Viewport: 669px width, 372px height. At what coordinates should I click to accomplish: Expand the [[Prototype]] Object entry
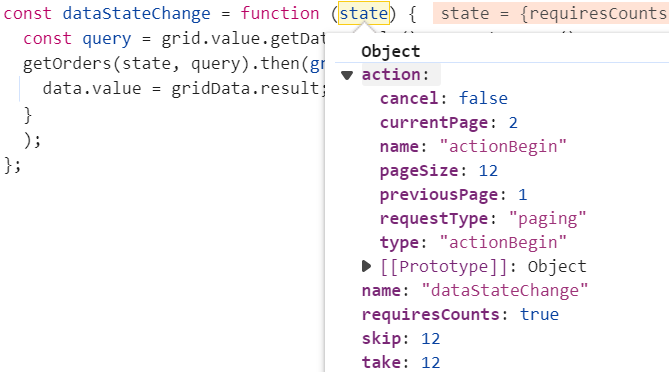(x=366, y=267)
